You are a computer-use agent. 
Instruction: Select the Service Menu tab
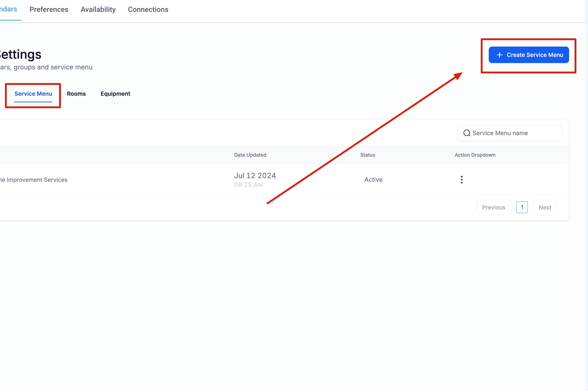[33, 94]
